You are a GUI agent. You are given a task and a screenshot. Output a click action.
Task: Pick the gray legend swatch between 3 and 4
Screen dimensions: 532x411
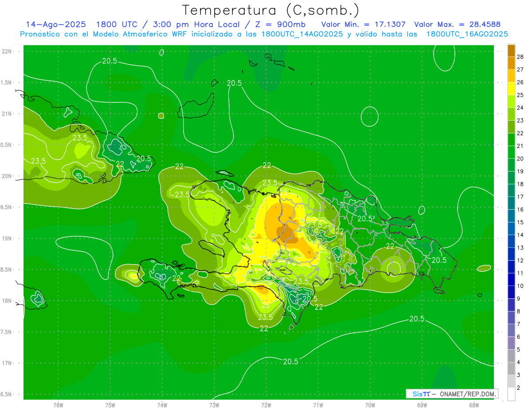511,369
